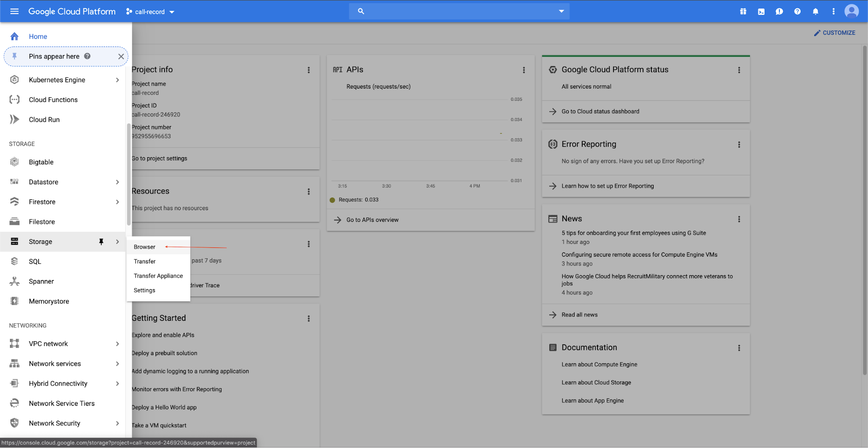
Task: Expand the Kubernetes Engine submenu chevron
Action: coord(117,80)
